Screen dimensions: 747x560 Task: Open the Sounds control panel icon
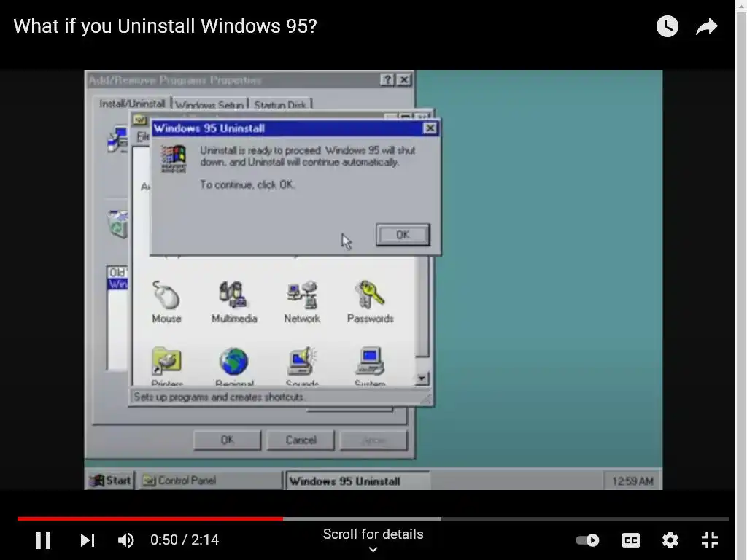(302, 367)
